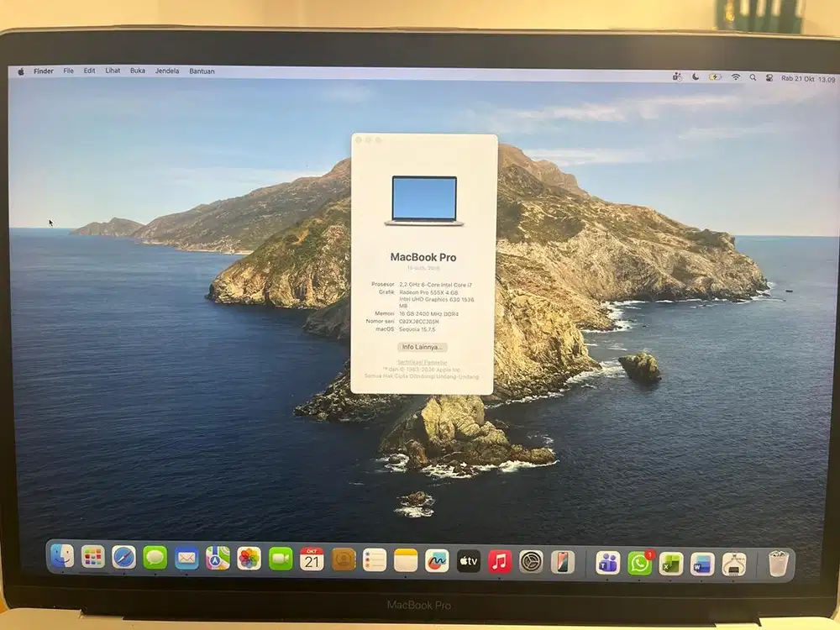
Task: Open the Edit menu
Action: click(x=90, y=71)
